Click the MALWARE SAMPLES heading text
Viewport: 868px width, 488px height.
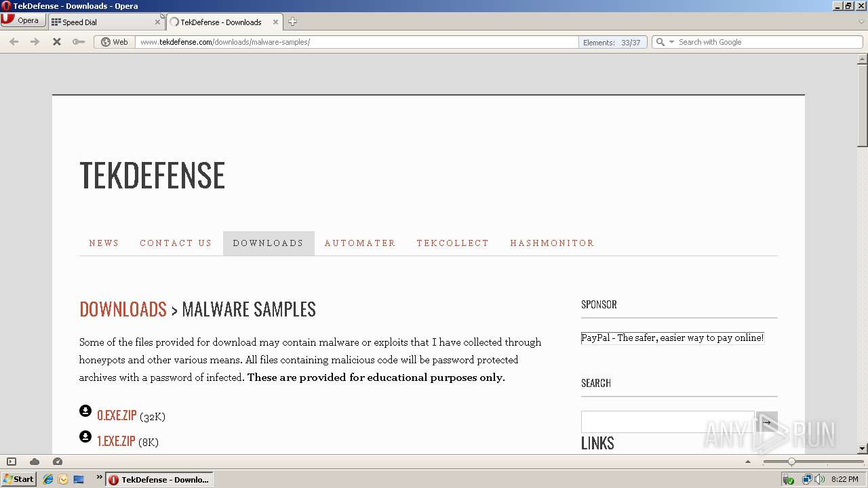click(x=249, y=309)
